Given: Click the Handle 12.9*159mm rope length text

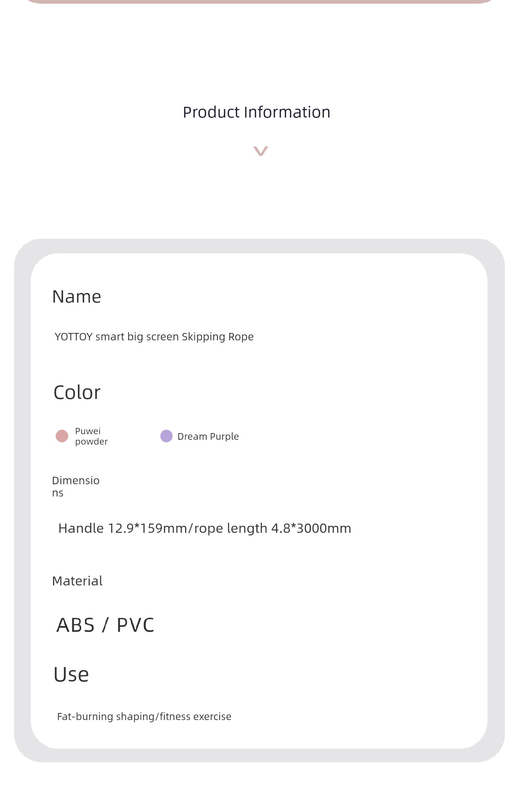Looking at the screenshot, I should (x=205, y=528).
